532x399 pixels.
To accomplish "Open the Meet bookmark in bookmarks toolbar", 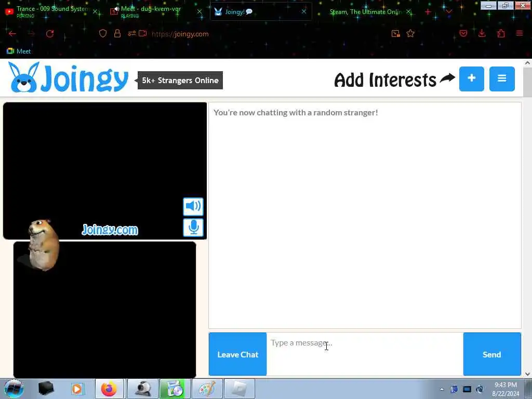I will (x=19, y=51).
